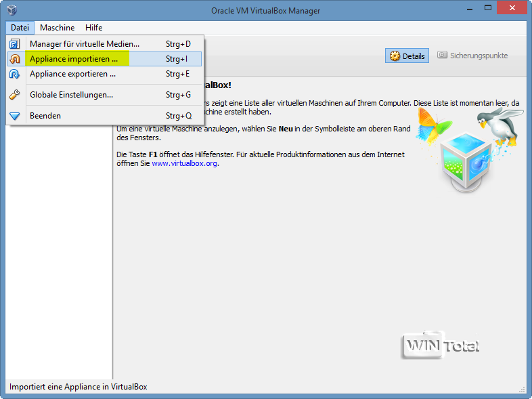Open the Datei menu

(20, 28)
